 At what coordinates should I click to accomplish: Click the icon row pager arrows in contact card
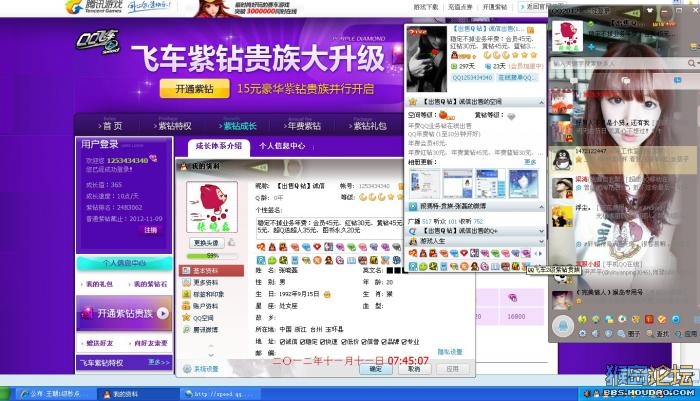point(538,254)
